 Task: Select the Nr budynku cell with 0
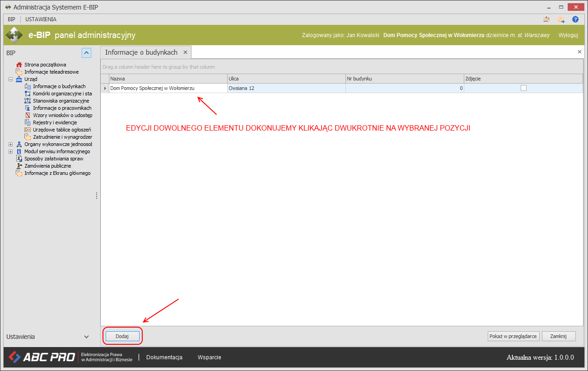[x=405, y=88]
